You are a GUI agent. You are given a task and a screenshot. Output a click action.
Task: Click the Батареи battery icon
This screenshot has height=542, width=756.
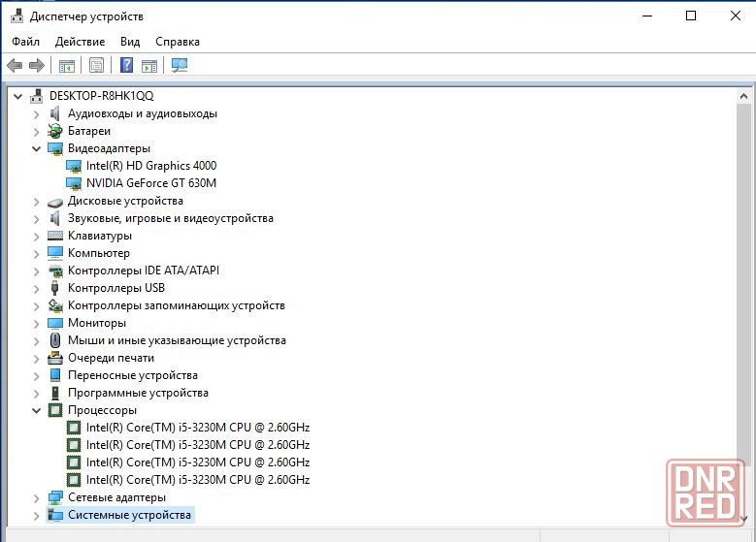pyautogui.click(x=55, y=131)
